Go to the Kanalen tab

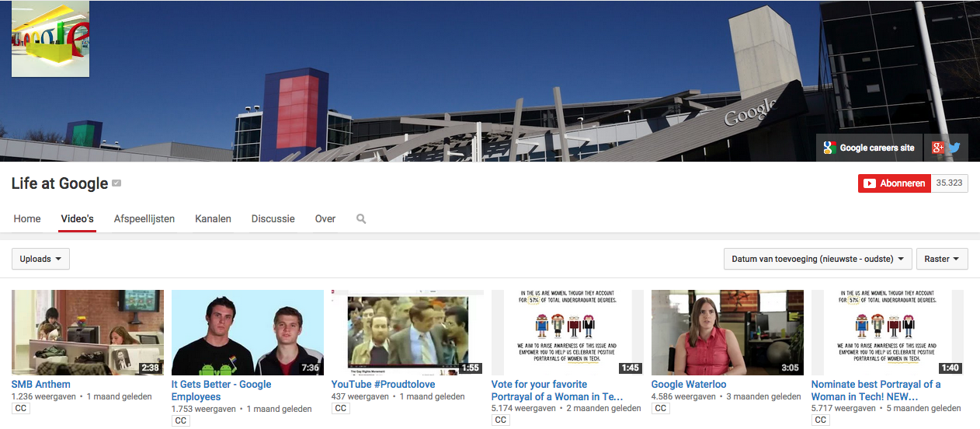(213, 219)
